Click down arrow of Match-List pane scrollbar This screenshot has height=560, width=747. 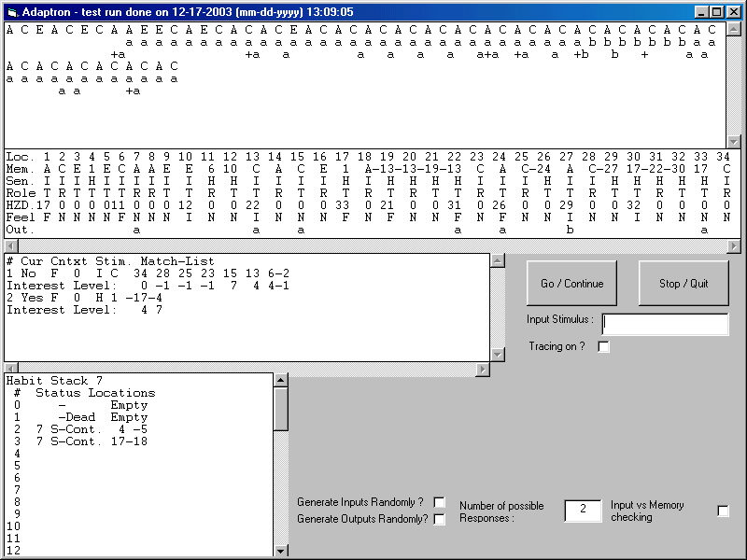tap(498, 355)
